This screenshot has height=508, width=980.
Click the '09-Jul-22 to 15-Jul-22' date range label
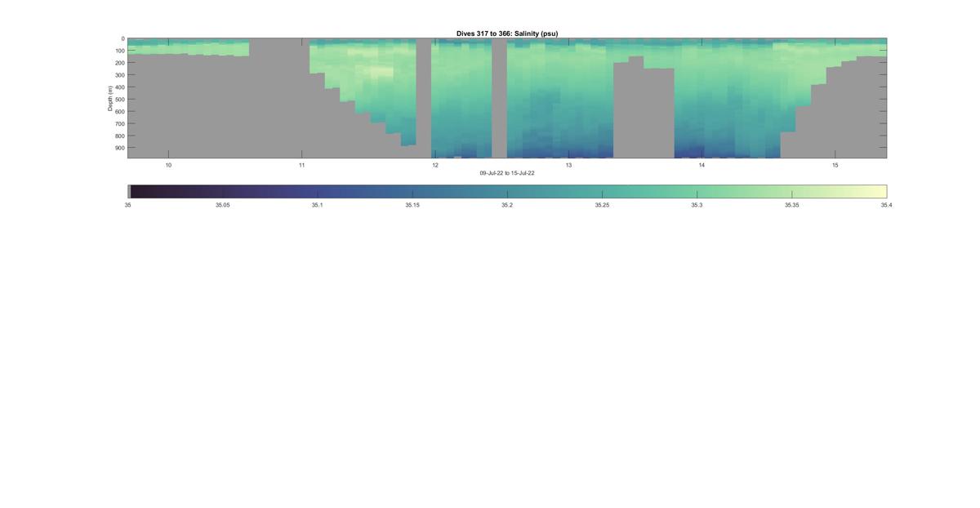[x=507, y=173]
